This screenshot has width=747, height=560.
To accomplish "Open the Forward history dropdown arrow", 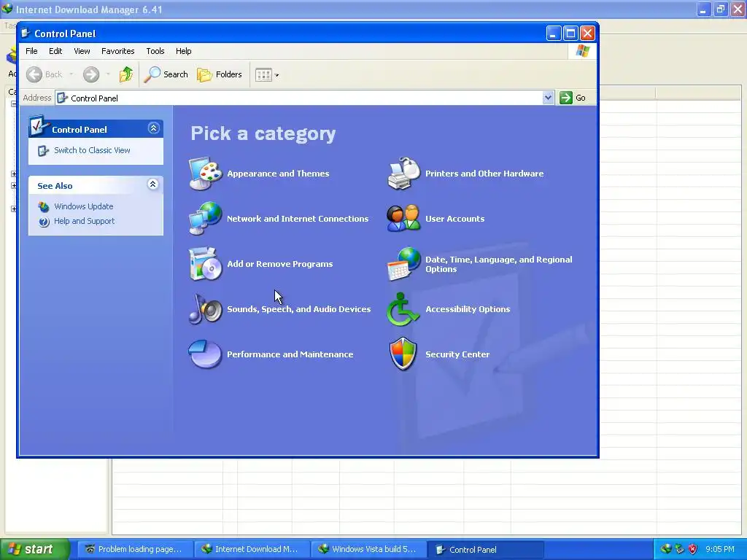I will coord(108,74).
